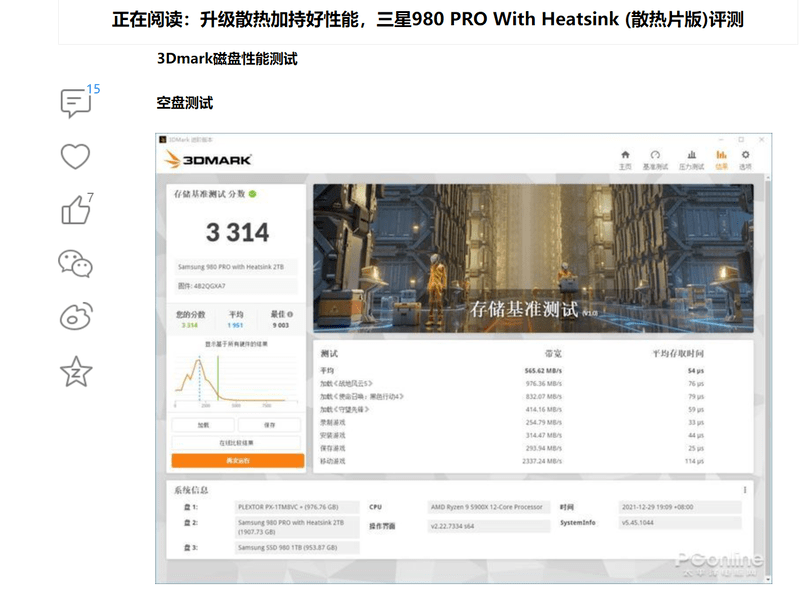Screen dimensions: 800x597
Task: Open the 选项 options gear tab
Action: coord(745,160)
